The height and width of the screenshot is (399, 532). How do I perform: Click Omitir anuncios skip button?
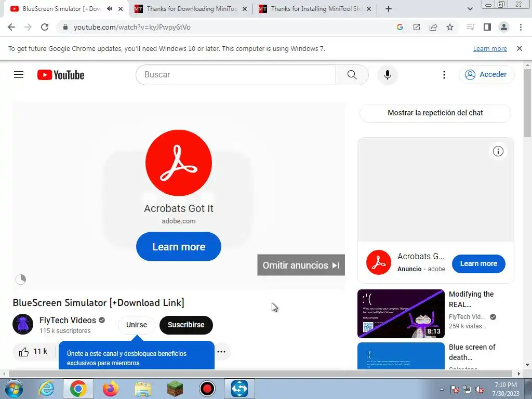(x=301, y=265)
